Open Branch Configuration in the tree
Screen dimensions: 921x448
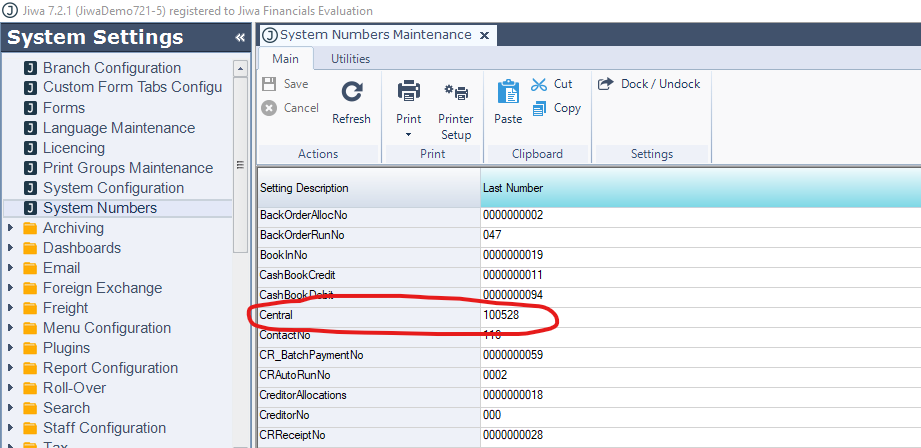[111, 68]
